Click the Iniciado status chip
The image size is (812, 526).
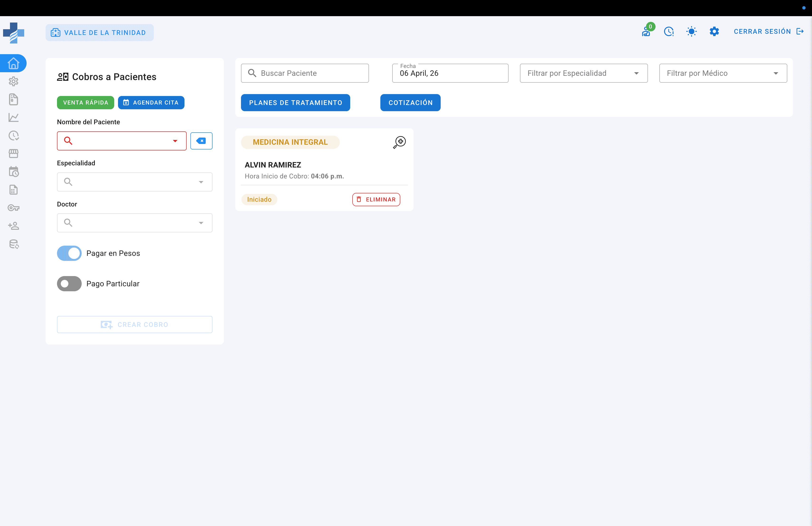tap(259, 200)
